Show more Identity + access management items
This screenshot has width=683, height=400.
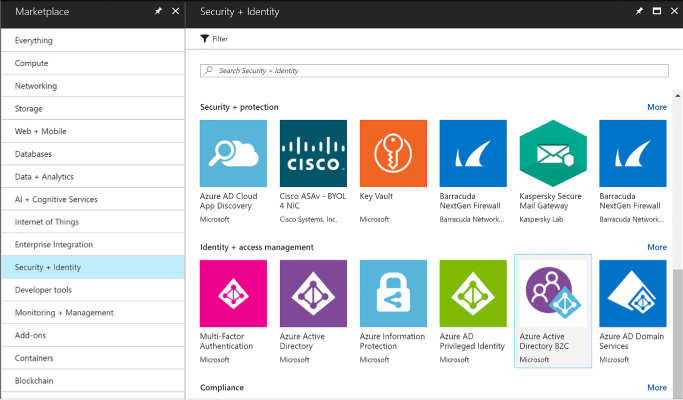coord(657,247)
